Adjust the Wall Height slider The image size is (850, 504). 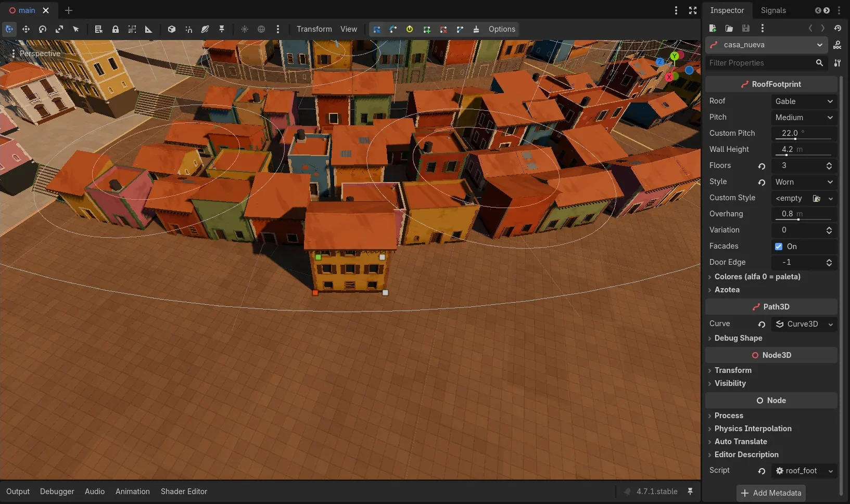pyautogui.click(x=804, y=150)
